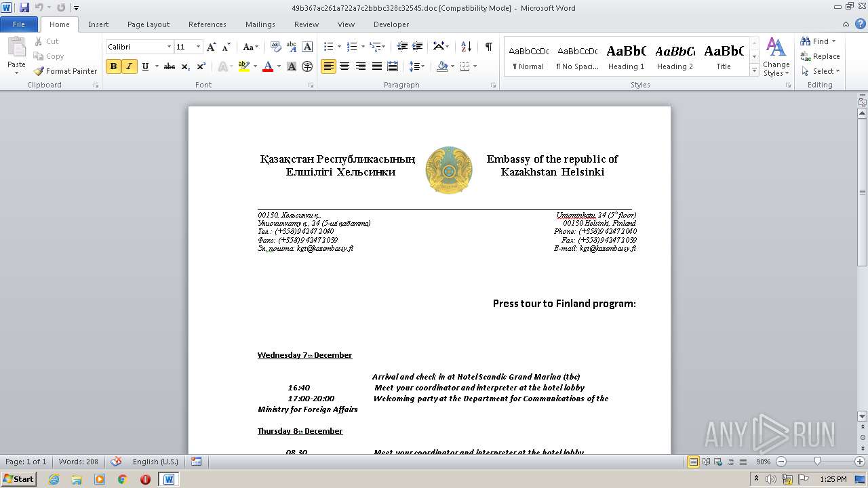Toggle Italic formatting
This screenshot has height=488, width=868.
click(x=129, y=66)
